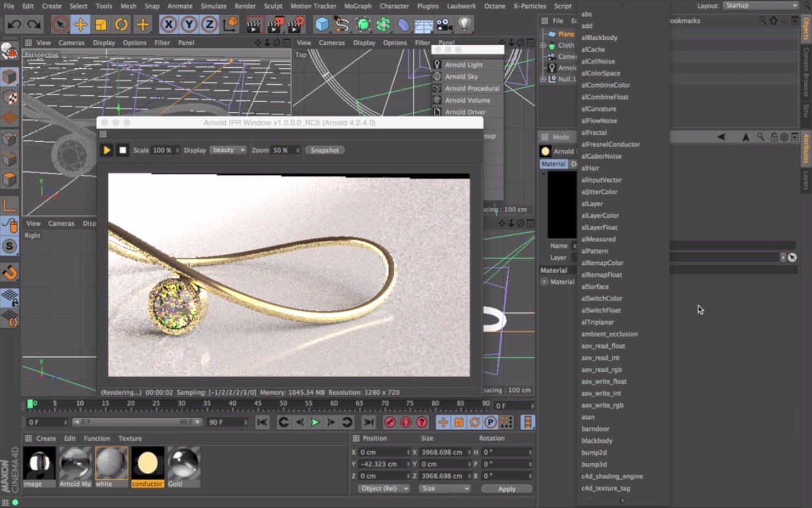
Task: Play animation forwards
Action: click(315, 423)
